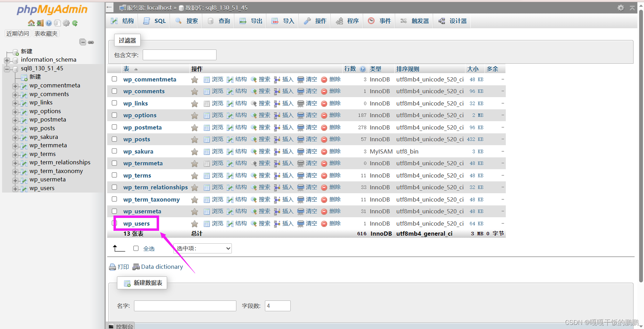Click the new table 名字 input
Viewport: 644px width, 329px height.
(185, 306)
